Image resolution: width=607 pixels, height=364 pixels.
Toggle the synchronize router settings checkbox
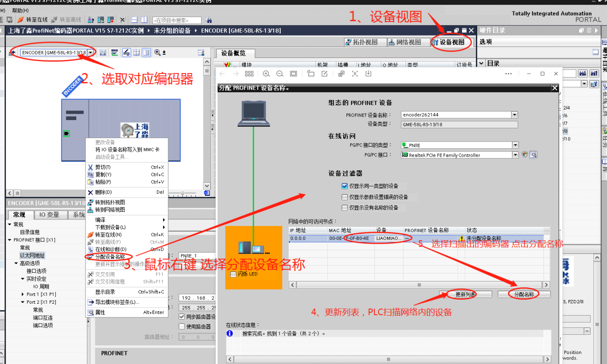181,317
